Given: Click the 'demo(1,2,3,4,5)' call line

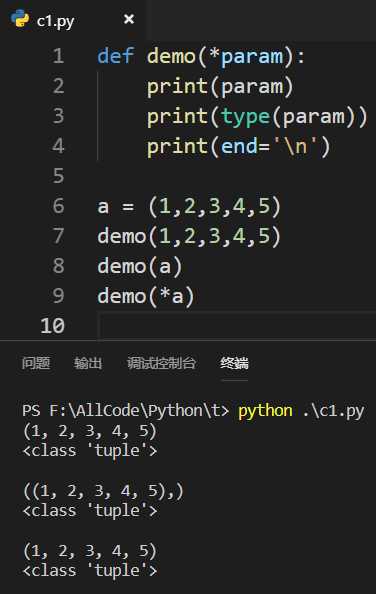Looking at the screenshot, I should 189,236.
